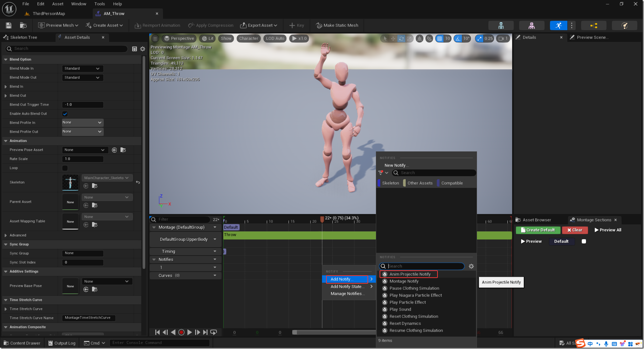
Task: Switch to the Skeleton Tree tab
Action: [20, 38]
